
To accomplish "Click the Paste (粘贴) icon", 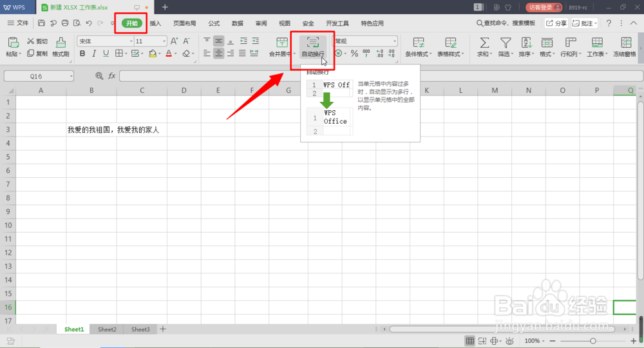I will 13,42.
